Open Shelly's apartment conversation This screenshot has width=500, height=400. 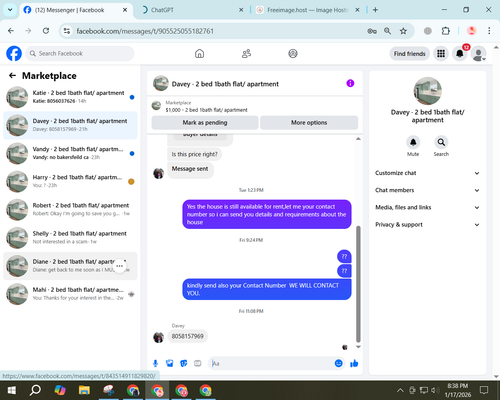coord(70,238)
